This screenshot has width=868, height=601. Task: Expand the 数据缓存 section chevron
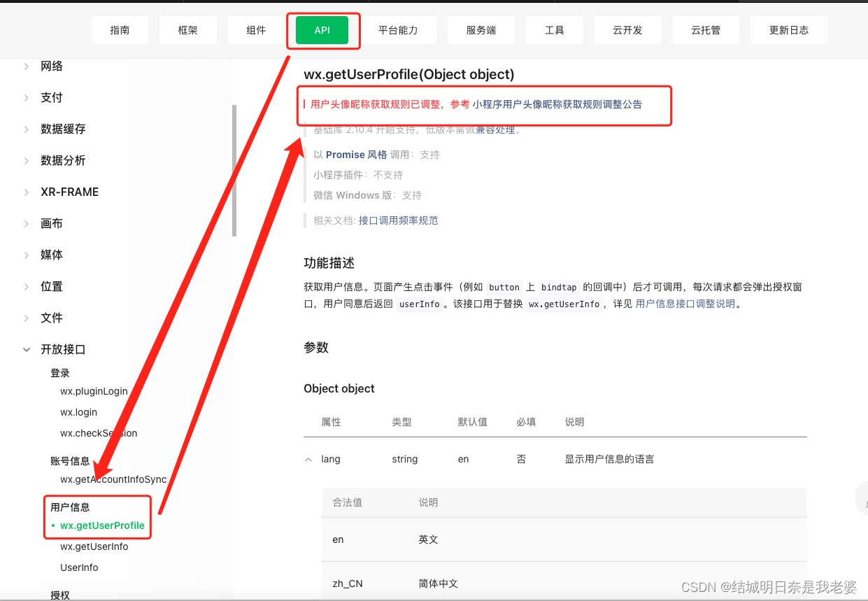pos(27,129)
